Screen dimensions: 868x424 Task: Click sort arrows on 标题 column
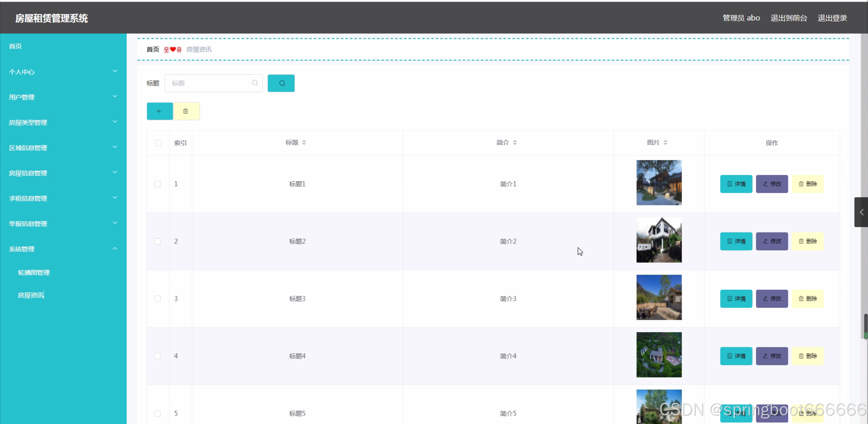click(304, 143)
